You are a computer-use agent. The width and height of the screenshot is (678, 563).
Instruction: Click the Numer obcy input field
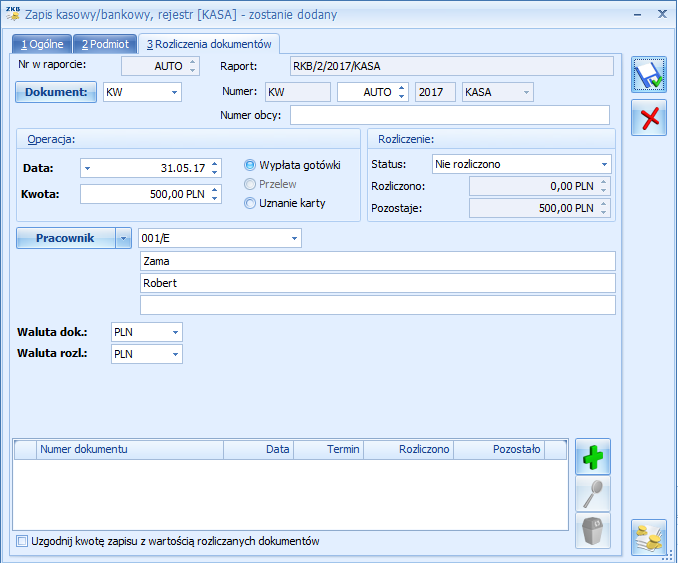pos(449,115)
